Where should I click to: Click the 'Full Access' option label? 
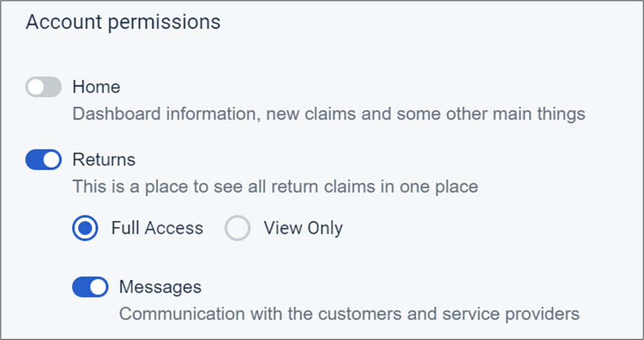157,229
